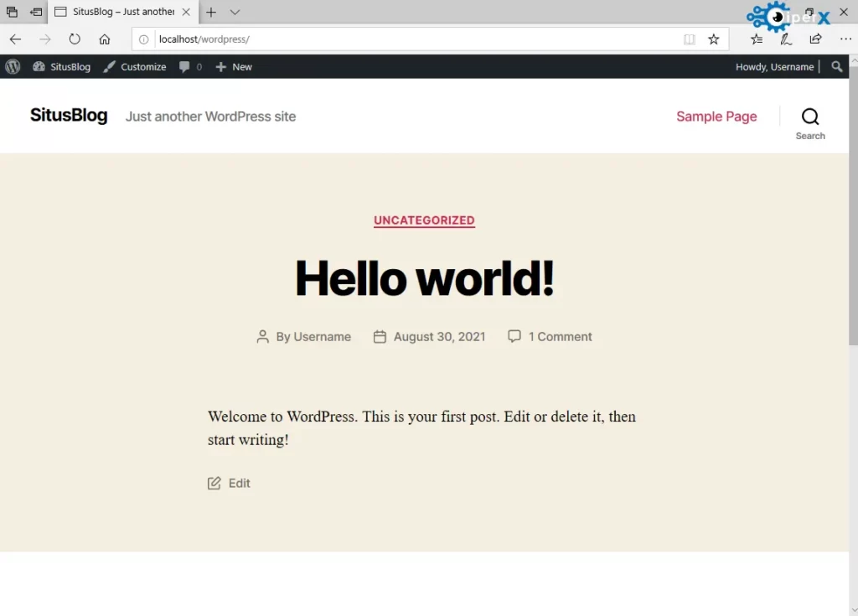Toggle the site Search button in header
The width and height of the screenshot is (858, 616).
pyautogui.click(x=809, y=122)
